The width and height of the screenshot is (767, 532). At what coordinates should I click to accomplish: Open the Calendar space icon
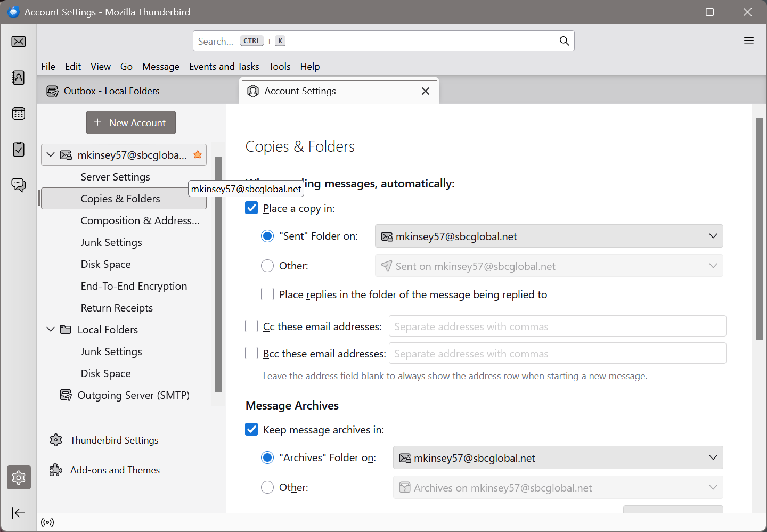point(19,113)
